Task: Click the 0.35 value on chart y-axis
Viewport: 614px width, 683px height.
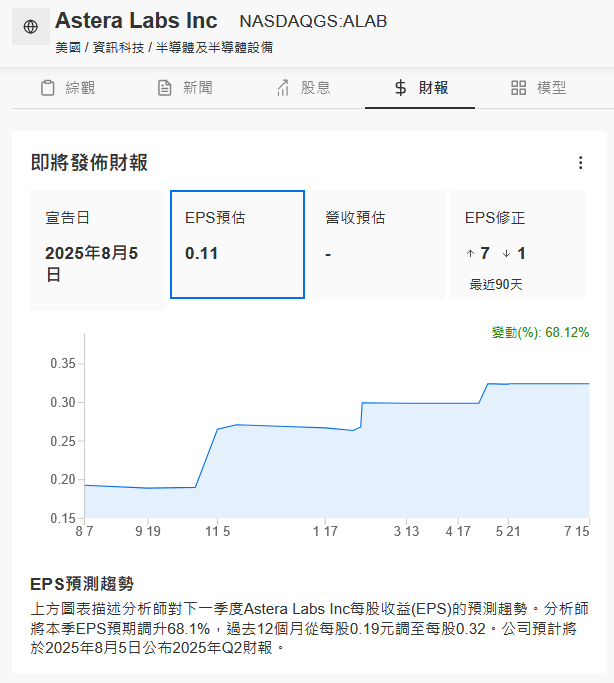Action: 63,363
